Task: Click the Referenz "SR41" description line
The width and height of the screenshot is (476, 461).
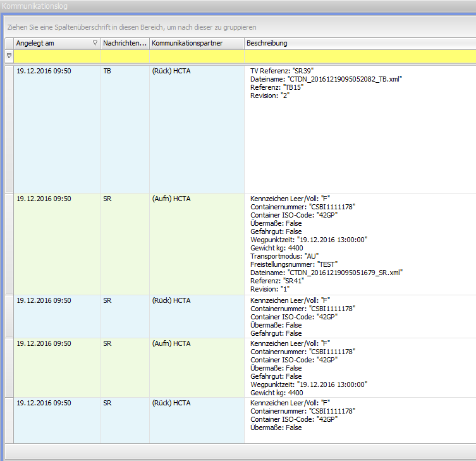Action: tap(277, 281)
